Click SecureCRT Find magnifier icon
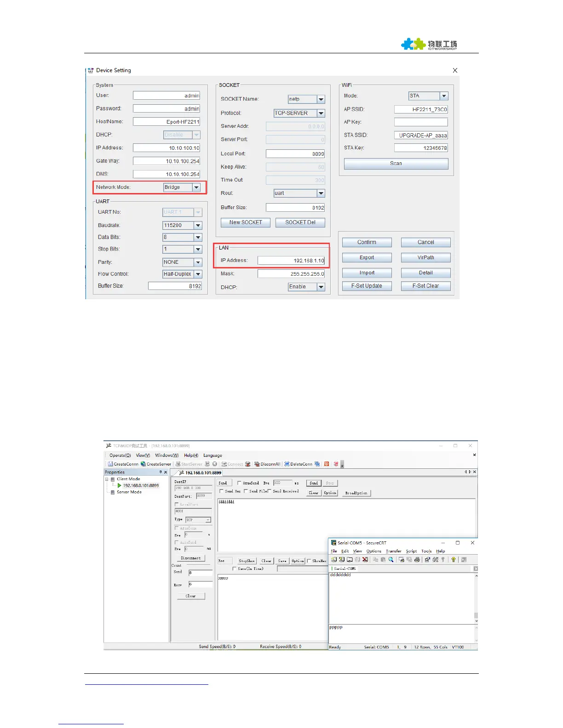563x728 pixels. coord(391,559)
